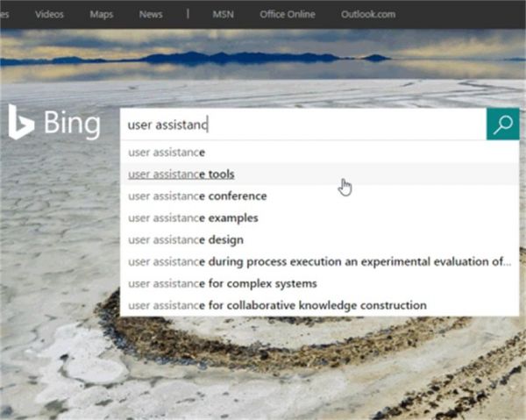
Task: Click the magnifying glass search button
Action: coord(502,125)
